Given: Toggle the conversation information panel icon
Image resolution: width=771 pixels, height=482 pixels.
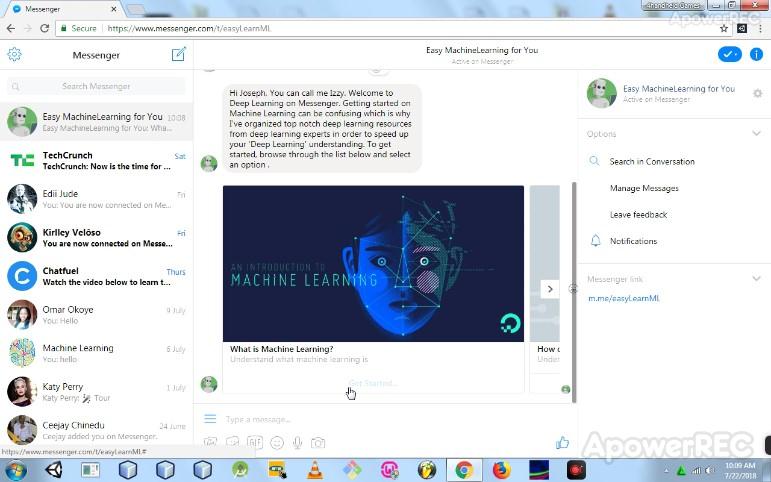Looking at the screenshot, I should pos(756,54).
